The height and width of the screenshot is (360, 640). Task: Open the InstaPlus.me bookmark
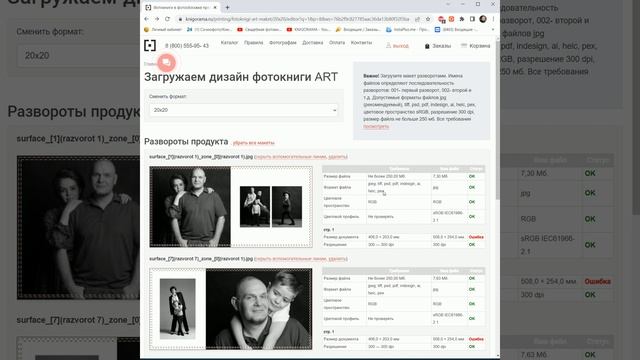point(407,30)
